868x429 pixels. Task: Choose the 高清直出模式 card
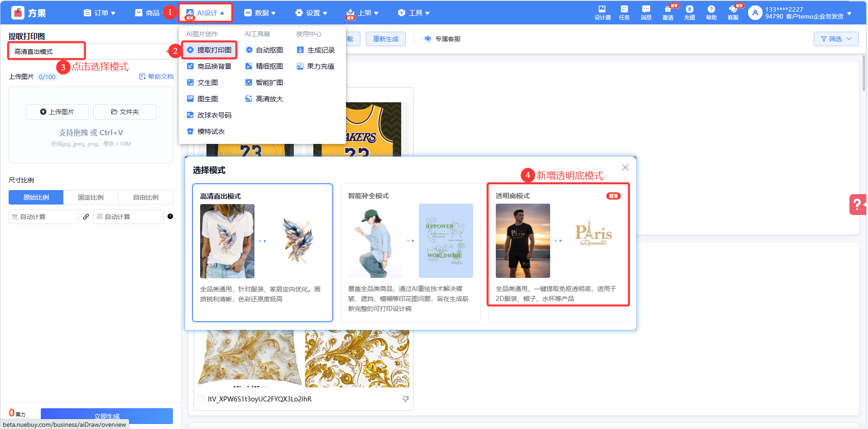tap(263, 253)
